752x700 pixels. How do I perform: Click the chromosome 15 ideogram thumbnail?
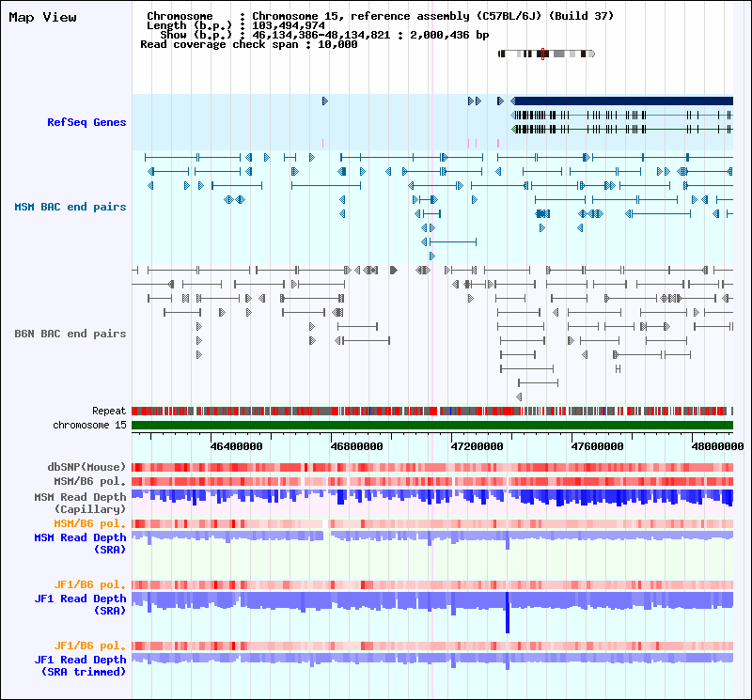coord(546,54)
